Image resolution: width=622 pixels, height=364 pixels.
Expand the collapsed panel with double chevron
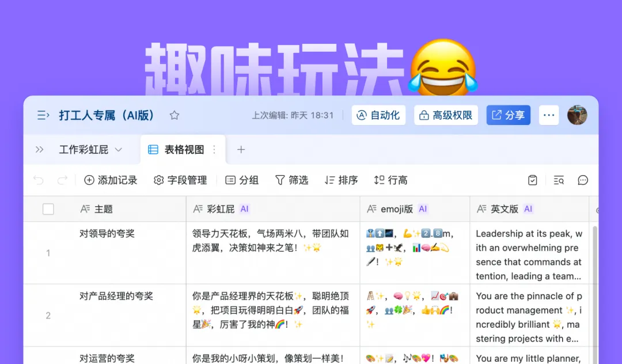(x=39, y=150)
